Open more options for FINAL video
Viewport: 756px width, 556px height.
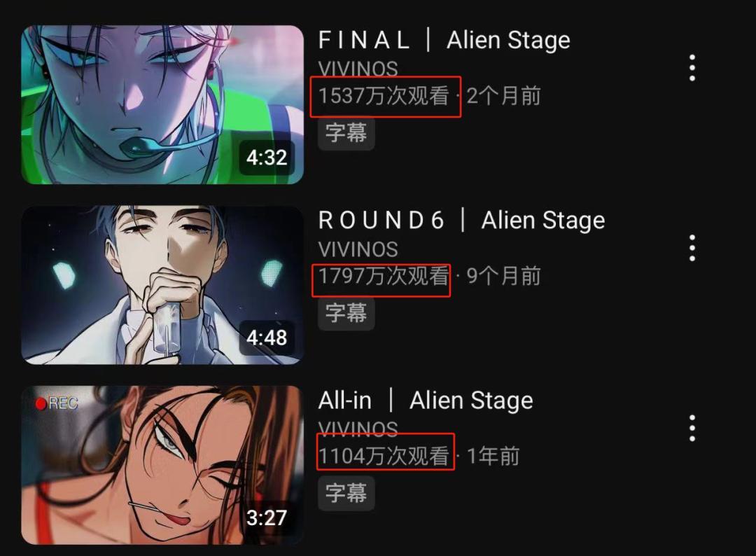[x=692, y=67]
